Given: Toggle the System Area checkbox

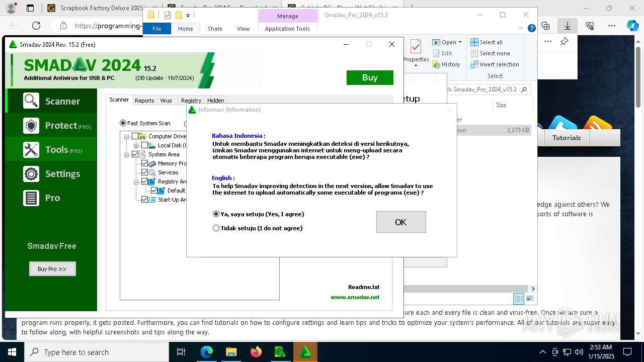Looking at the screenshot, I should pos(135,154).
